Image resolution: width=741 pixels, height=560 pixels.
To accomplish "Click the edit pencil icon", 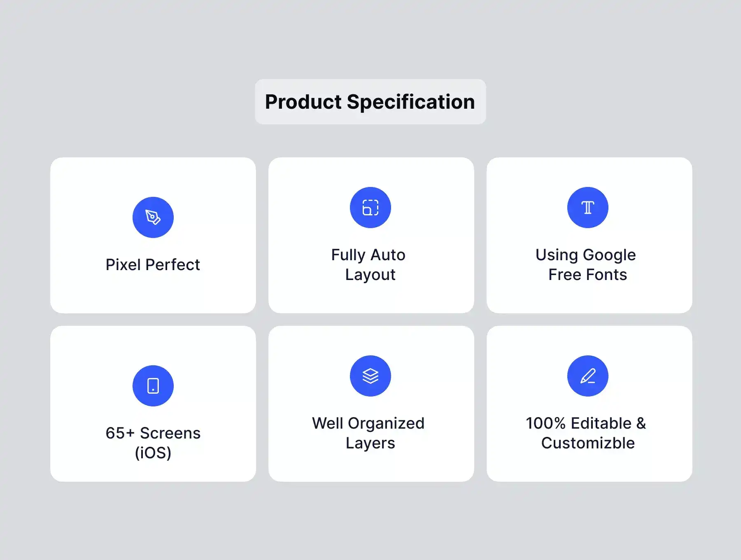I will click(587, 376).
